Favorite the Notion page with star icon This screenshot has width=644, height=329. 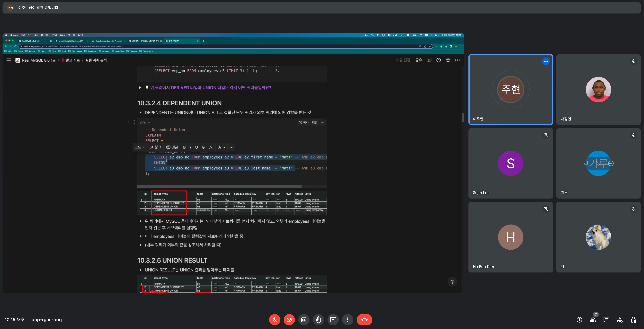coord(448,60)
